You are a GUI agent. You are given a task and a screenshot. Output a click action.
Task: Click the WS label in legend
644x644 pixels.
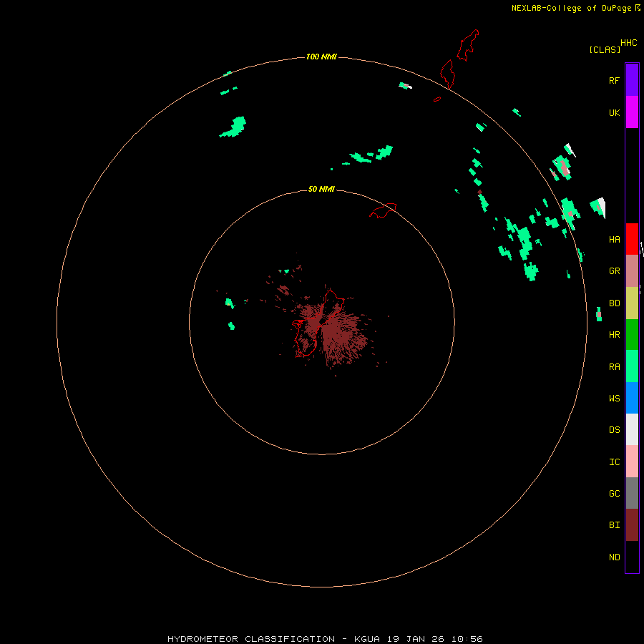pyautogui.click(x=614, y=398)
